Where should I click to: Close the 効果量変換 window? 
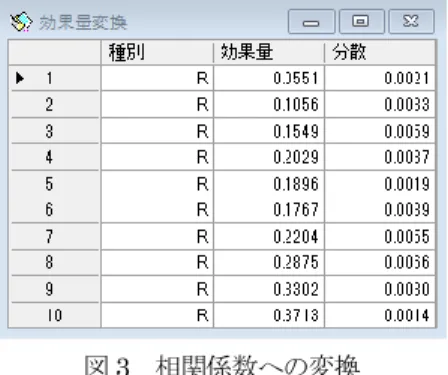click(x=411, y=22)
